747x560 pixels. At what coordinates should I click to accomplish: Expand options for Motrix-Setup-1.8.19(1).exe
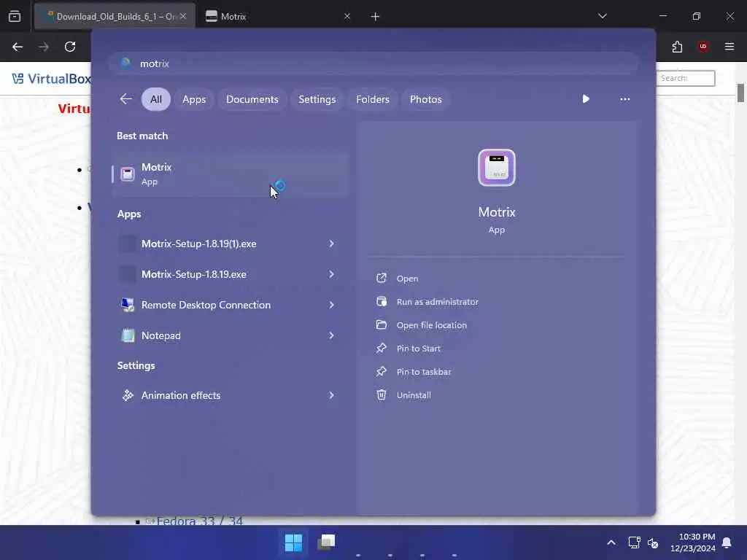[332, 244]
